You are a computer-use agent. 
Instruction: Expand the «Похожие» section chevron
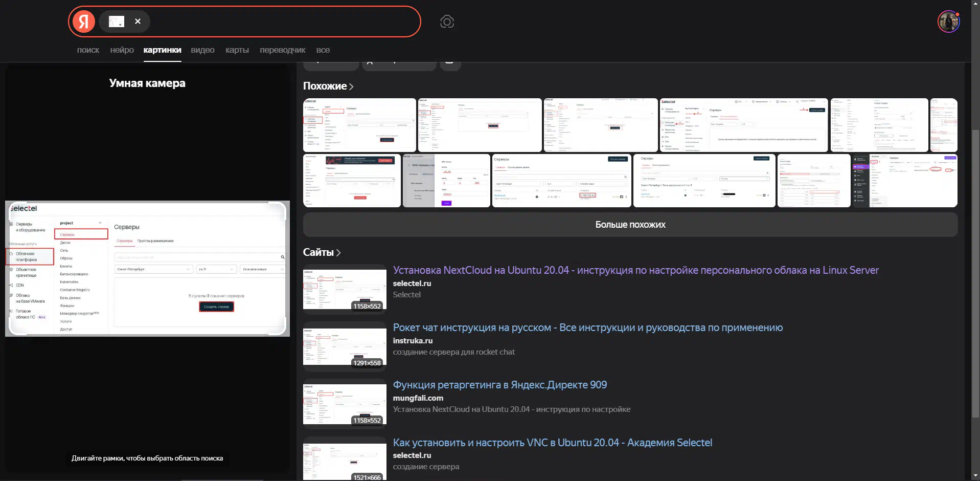coord(351,86)
